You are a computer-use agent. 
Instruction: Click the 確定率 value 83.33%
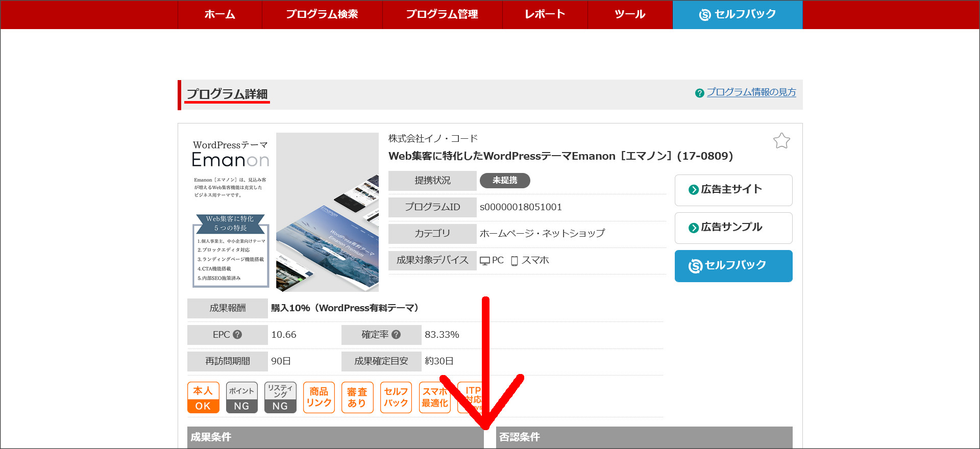tap(442, 335)
